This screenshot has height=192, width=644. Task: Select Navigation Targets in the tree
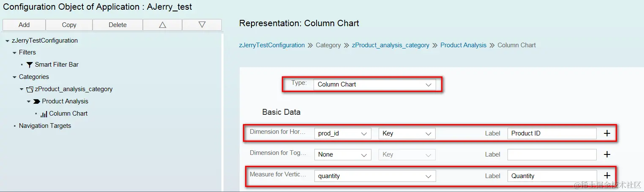point(45,126)
